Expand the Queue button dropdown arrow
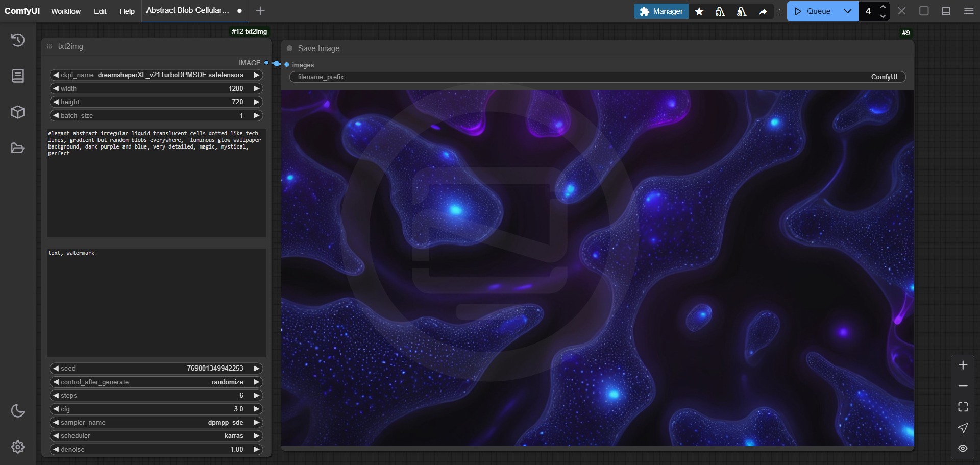The image size is (980, 465). click(x=847, y=11)
